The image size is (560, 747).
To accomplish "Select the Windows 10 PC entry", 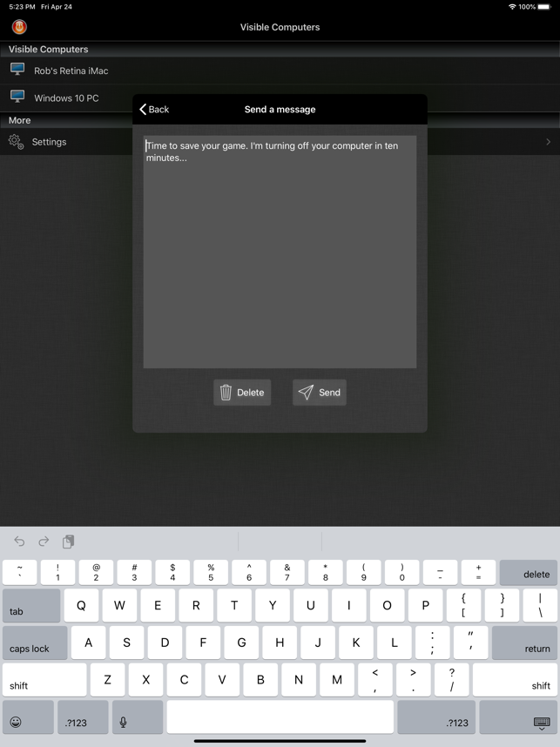I will (x=66, y=98).
